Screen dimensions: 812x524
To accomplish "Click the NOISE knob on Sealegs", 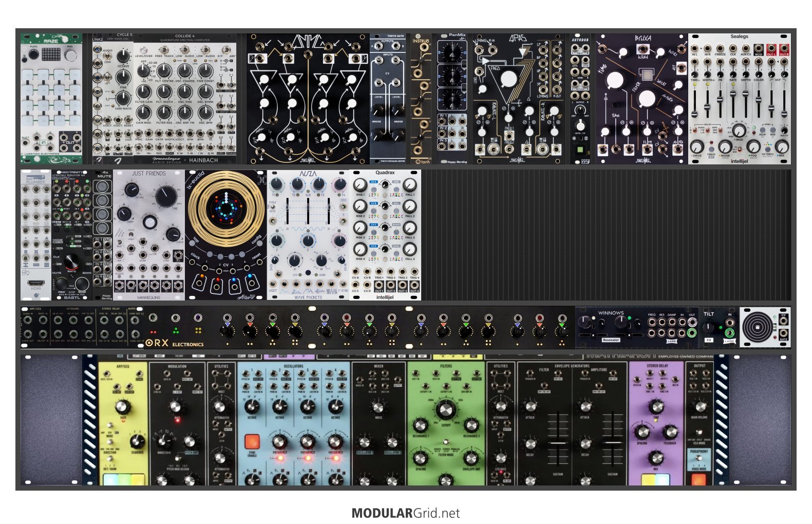I will (x=725, y=146).
